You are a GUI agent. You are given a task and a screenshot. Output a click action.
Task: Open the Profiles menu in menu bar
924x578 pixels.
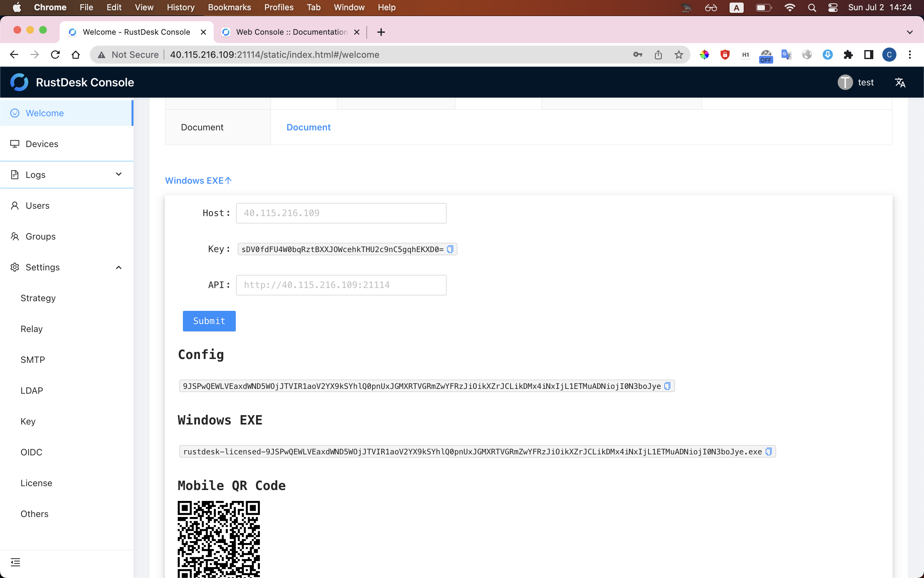(279, 7)
